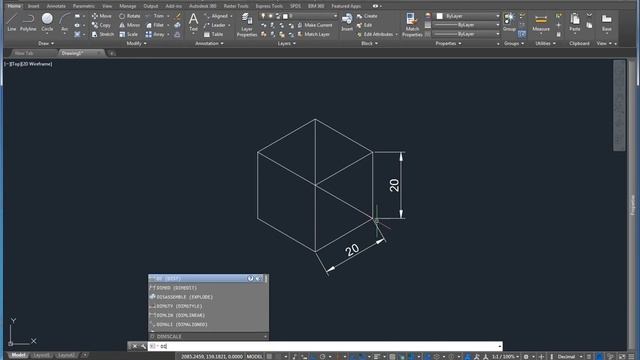Expand the Properties panel
640x360 pixels.
point(448,43)
